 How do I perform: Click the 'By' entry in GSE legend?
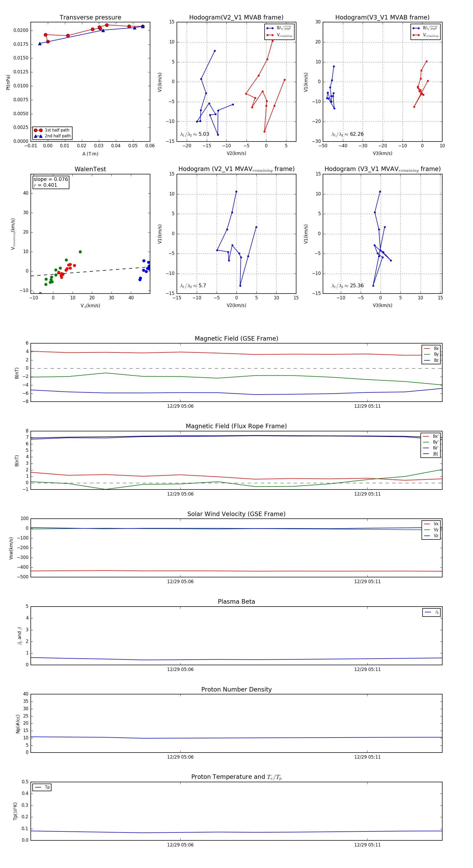(x=431, y=354)
